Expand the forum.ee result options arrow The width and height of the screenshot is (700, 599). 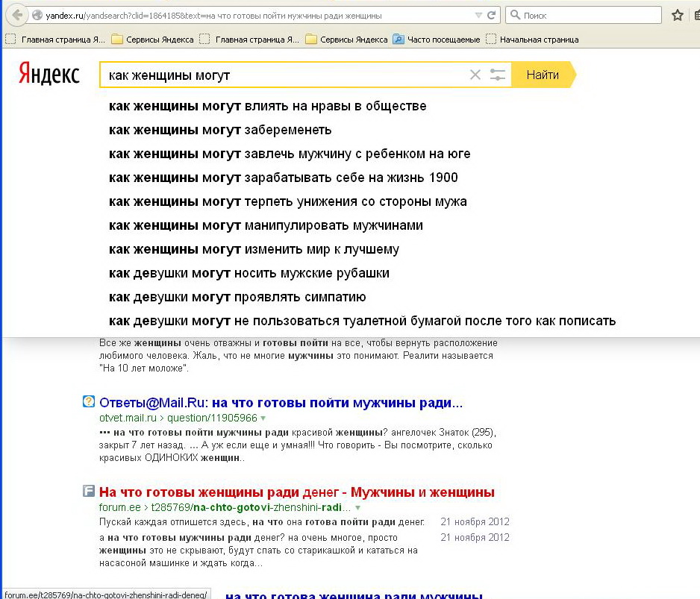click(x=358, y=508)
